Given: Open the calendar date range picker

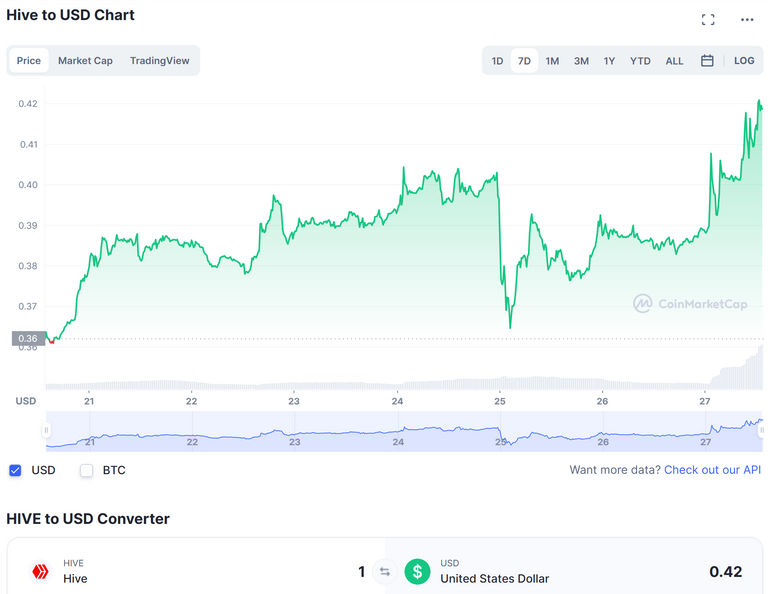Looking at the screenshot, I should point(707,61).
